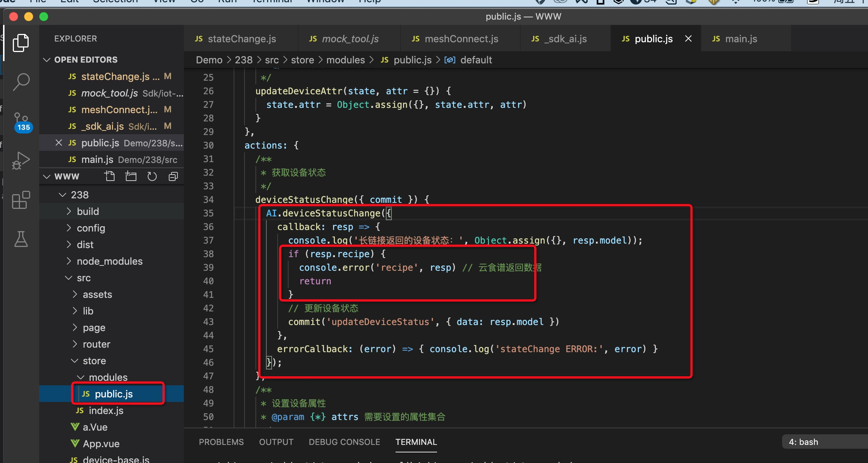
Task: Switch to the mock_tool.js tab
Action: tap(349, 38)
